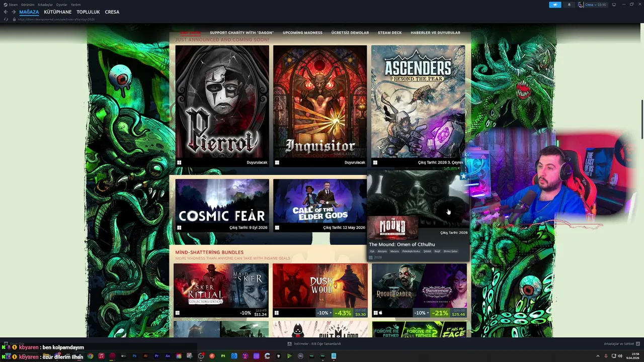Click Windows platform icon on Ascenders
The height and width of the screenshot is (362, 644).
click(375, 162)
